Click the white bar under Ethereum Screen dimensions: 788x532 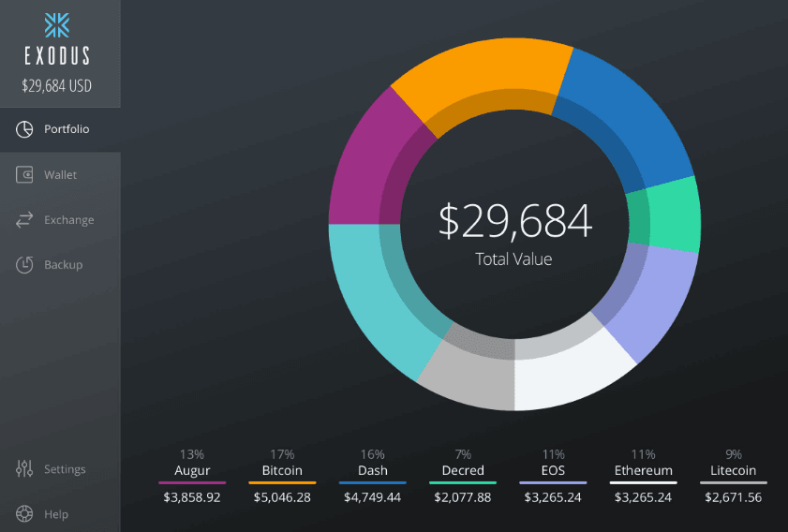tap(644, 482)
